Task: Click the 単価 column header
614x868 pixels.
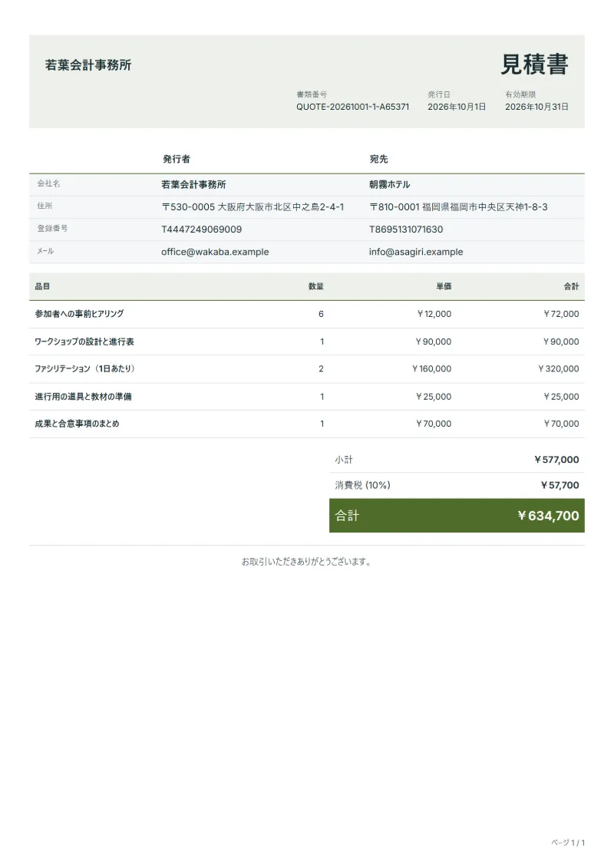Action: pos(444,286)
